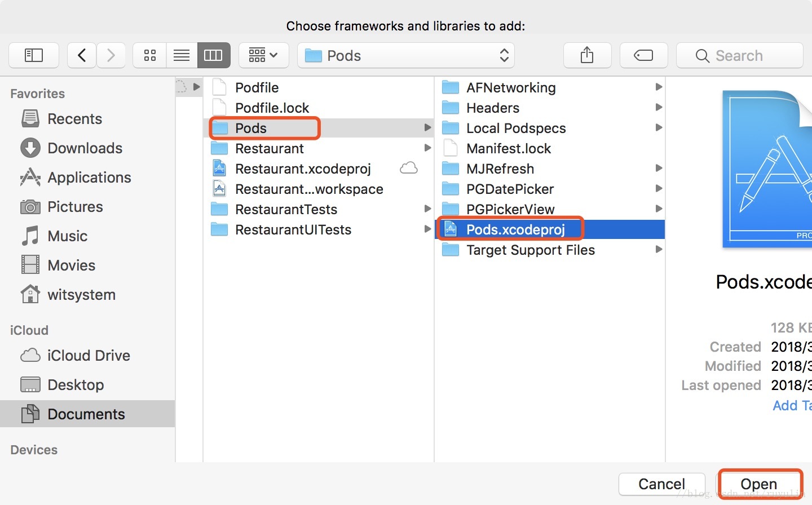Click the Music note icon
The image size is (812, 505).
tap(30, 236)
